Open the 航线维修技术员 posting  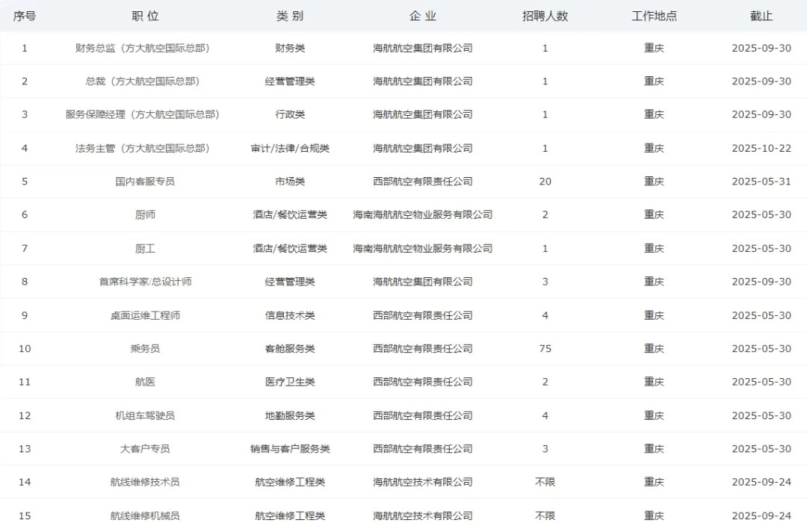[145, 482]
